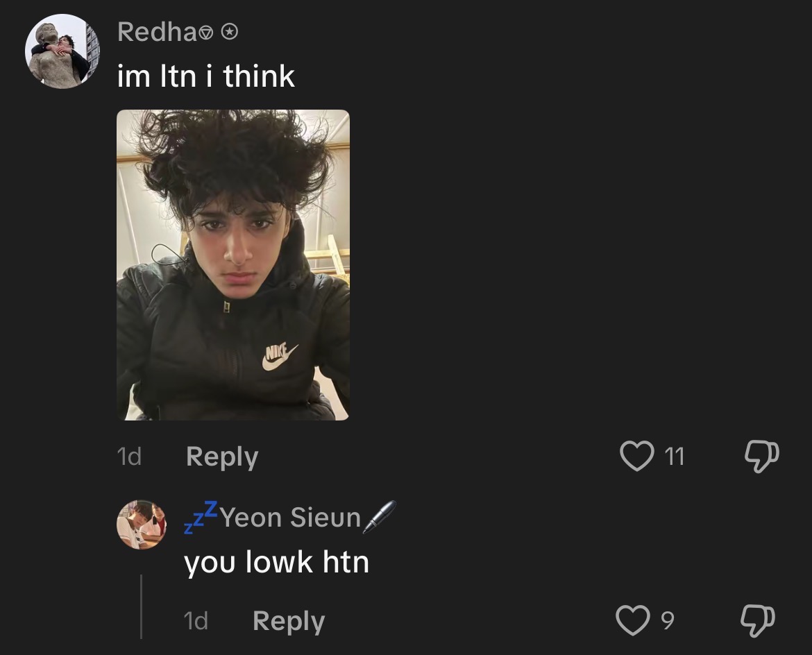Image resolution: width=812 pixels, height=655 pixels.
Task: Open Redha's profile picture
Action: (62, 51)
